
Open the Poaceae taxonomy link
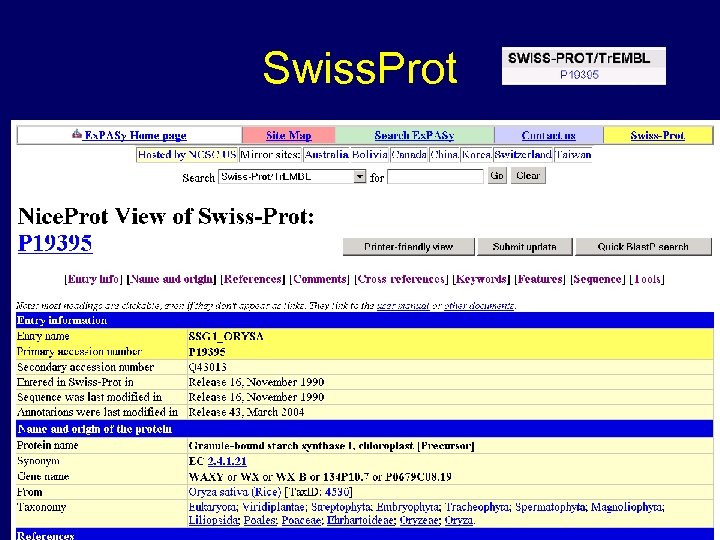[x=301, y=520]
